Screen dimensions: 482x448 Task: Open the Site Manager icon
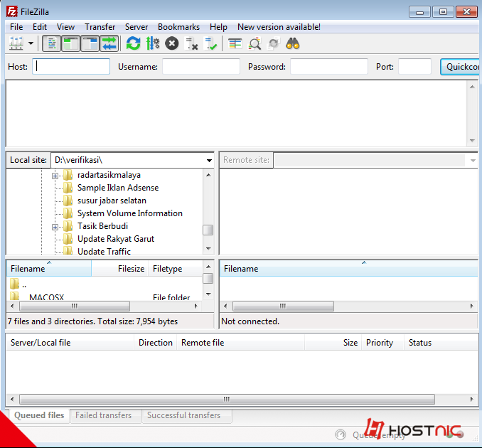tap(16, 43)
